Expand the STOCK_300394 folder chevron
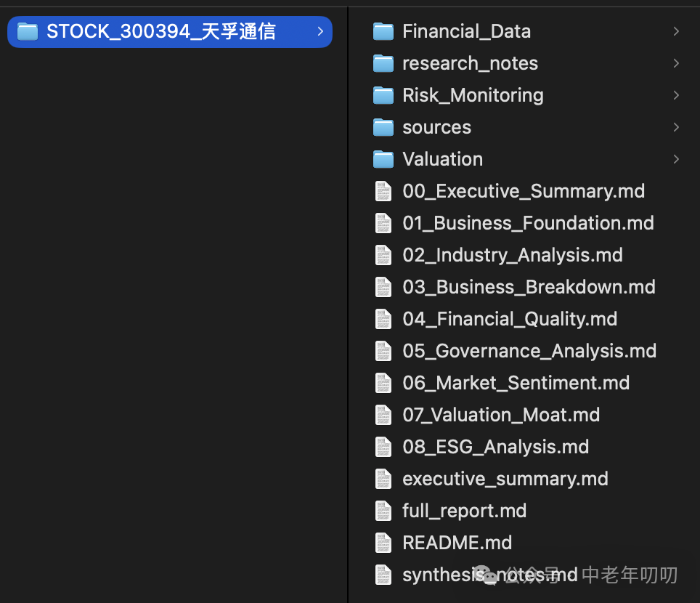Viewport: 700px width, 603px height. pyautogui.click(x=320, y=31)
